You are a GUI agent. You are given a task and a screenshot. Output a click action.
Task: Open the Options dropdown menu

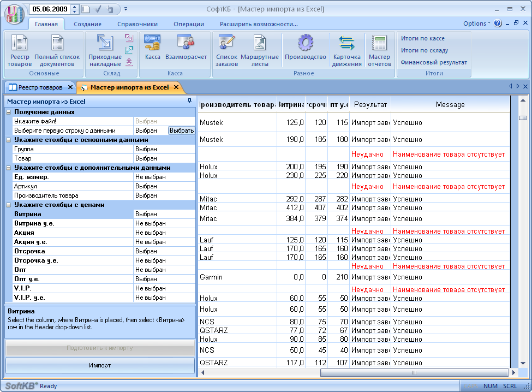[476, 23]
